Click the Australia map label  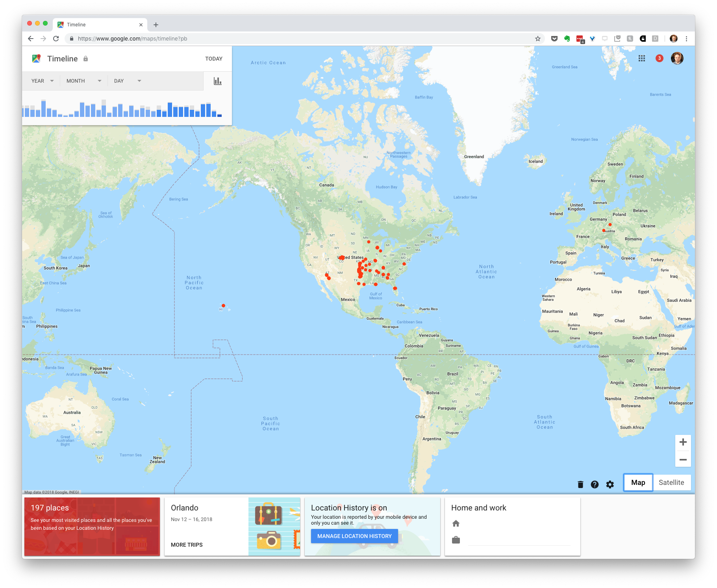pos(72,412)
